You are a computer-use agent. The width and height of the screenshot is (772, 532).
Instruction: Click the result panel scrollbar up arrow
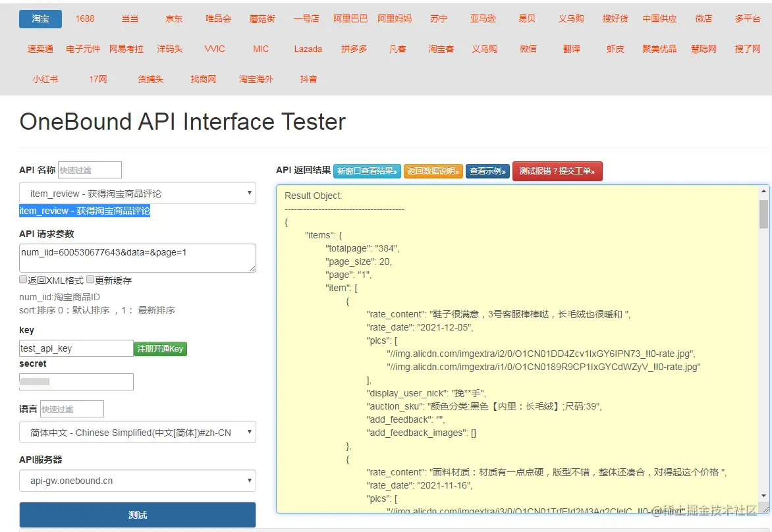pos(763,191)
